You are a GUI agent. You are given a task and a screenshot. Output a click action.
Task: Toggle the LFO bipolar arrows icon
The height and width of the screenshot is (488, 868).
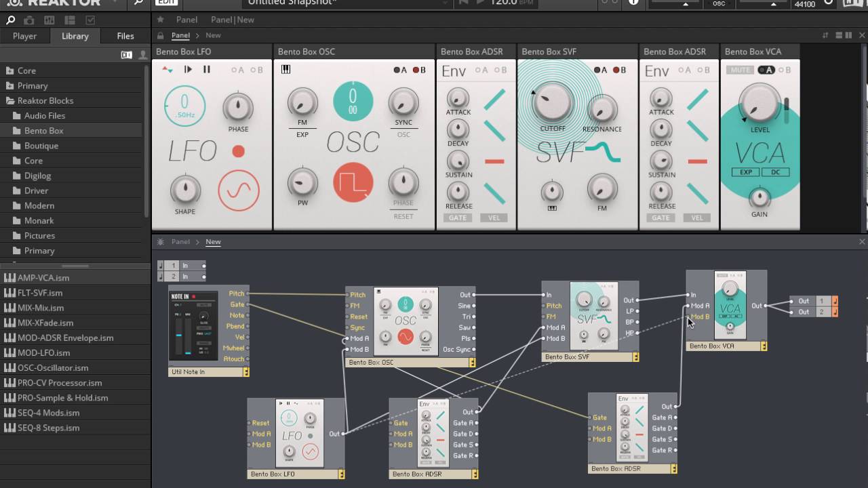click(x=167, y=69)
